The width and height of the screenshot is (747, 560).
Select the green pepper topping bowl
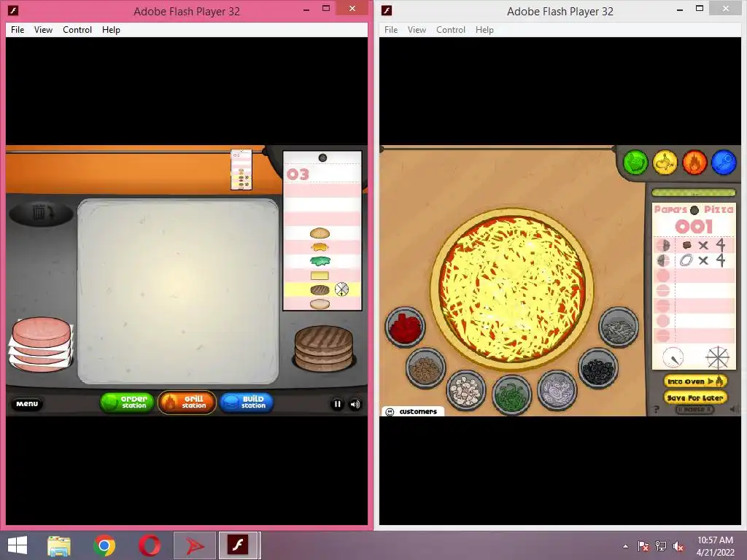click(511, 394)
